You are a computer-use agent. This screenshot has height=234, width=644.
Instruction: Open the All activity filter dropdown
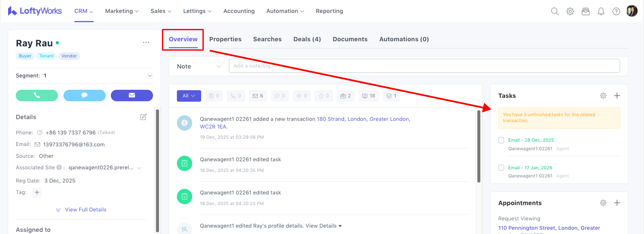click(x=189, y=96)
